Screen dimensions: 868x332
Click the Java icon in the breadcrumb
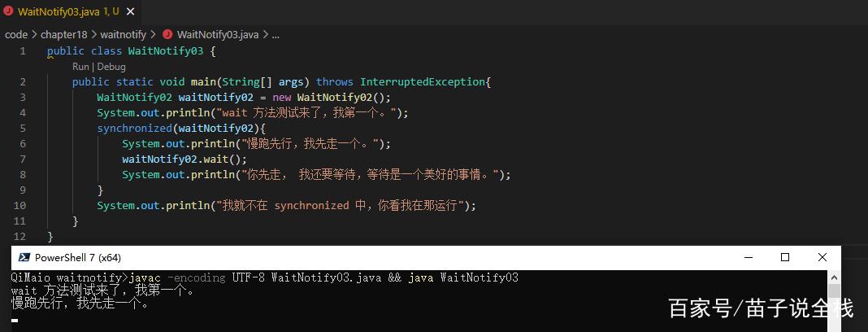(x=167, y=34)
